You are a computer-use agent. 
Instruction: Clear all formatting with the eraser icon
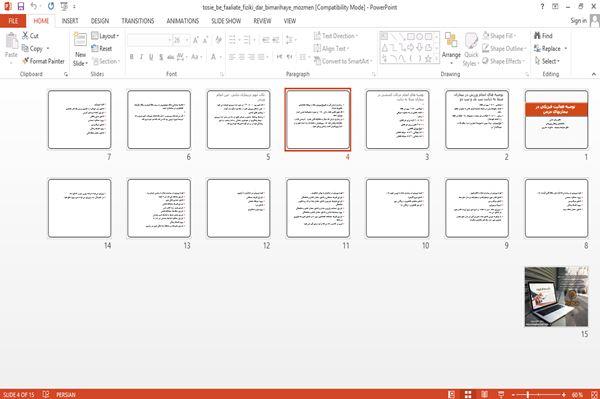tap(218, 40)
